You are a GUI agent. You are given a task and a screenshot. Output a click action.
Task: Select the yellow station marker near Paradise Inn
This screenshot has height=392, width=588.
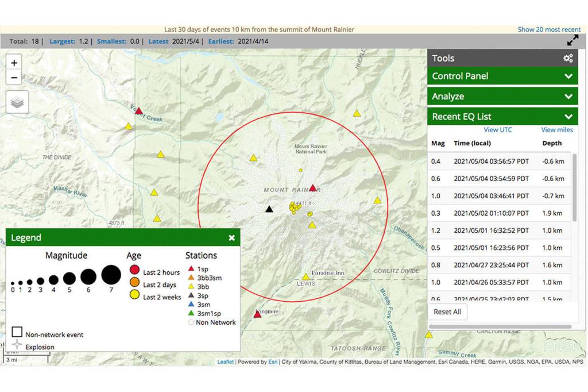coord(305,276)
